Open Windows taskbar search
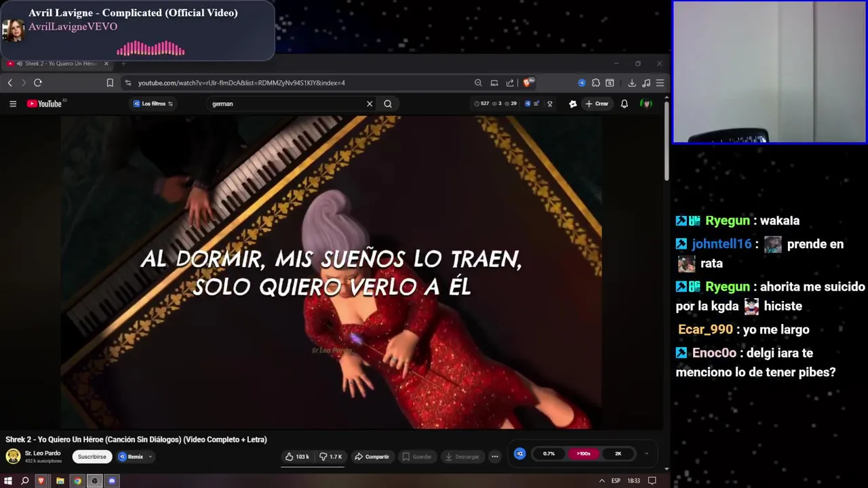Viewport: 868px width, 488px height. coord(25,481)
